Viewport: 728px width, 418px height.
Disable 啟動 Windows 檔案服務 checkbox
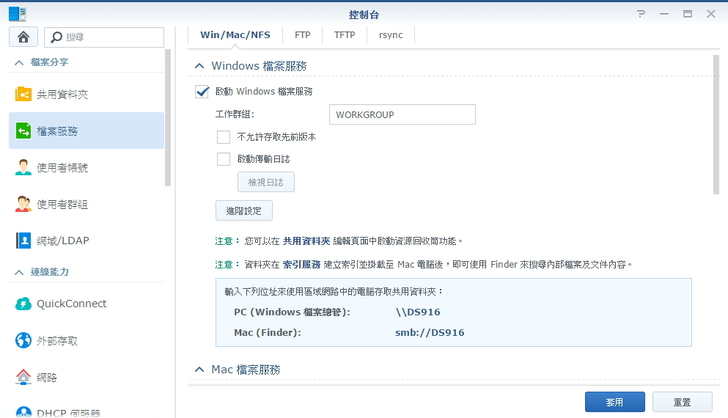(x=202, y=91)
